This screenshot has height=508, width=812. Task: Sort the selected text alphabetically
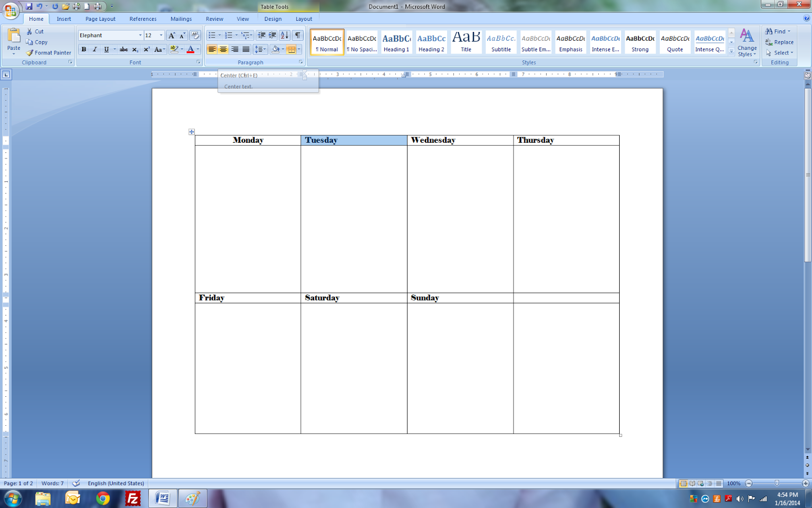(x=285, y=36)
